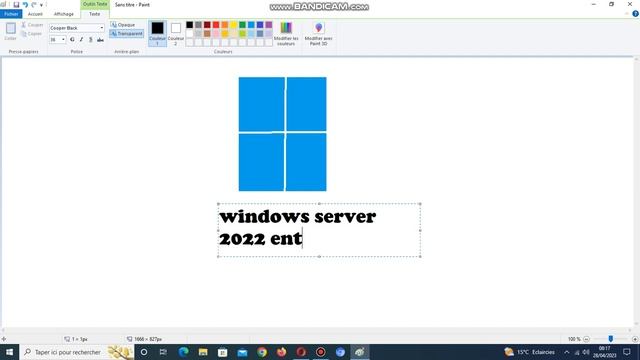Open the quick access toolbar customize arrow
This screenshot has width=640, height=360.
[x=41, y=5]
